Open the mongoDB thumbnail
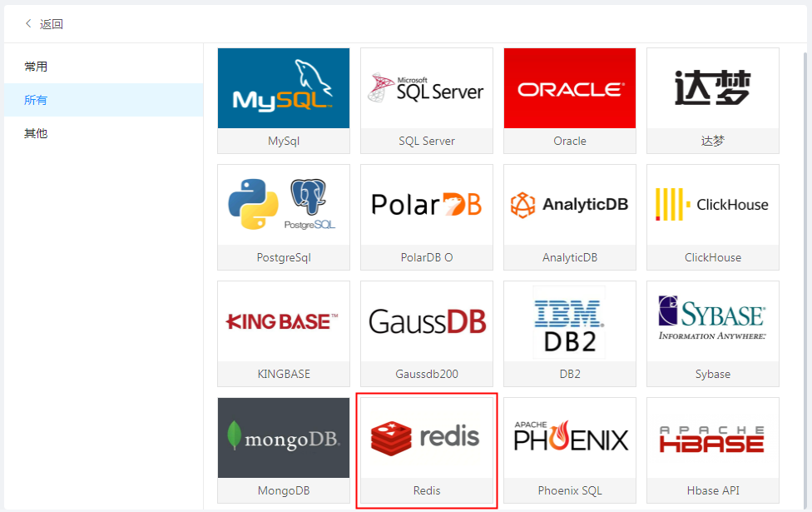812x512 pixels. pyautogui.click(x=284, y=438)
